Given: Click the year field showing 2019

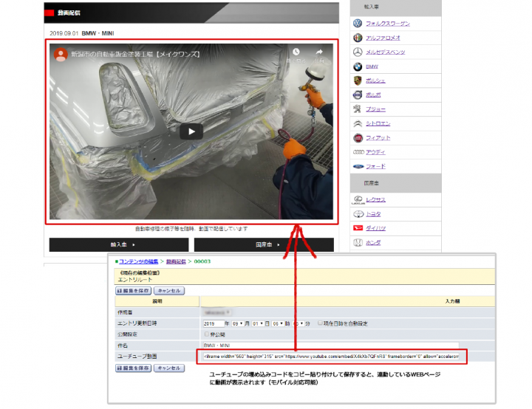Looking at the screenshot, I should pyautogui.click(x=214, y=323).
